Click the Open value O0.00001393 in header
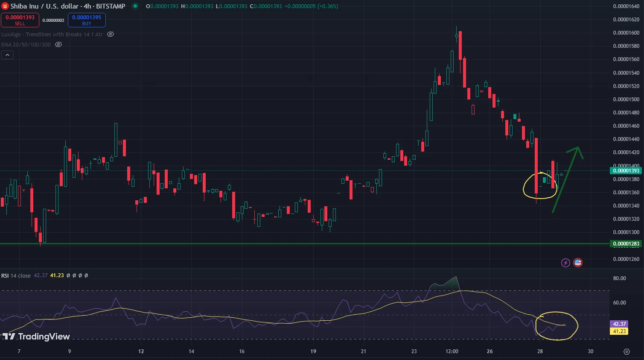The height and width of the screenshot is (360, 644). coord(162,6)
